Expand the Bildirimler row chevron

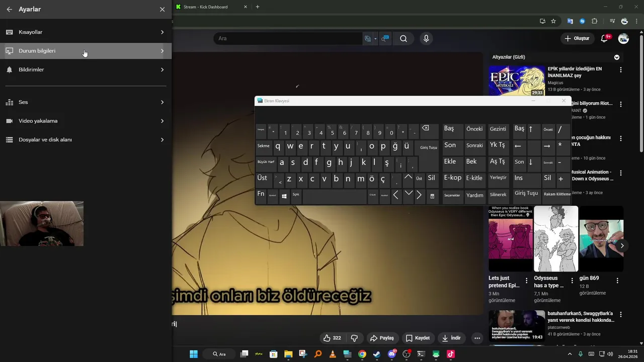coord(162,70)
